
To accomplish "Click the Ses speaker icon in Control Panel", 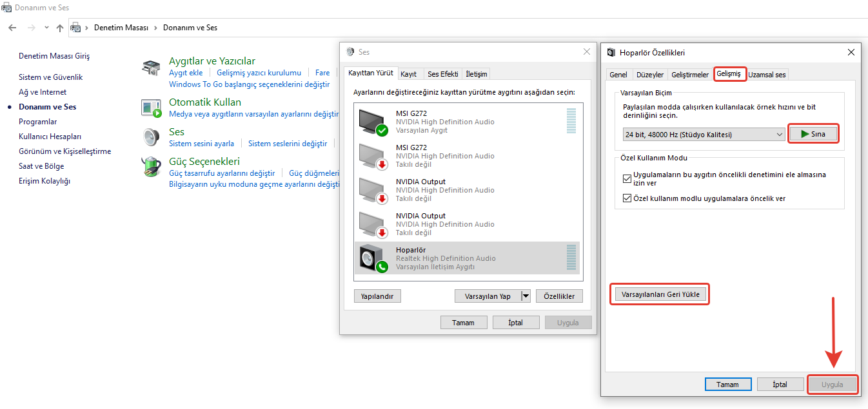I will pyautogui.click(x=151, y=137).
